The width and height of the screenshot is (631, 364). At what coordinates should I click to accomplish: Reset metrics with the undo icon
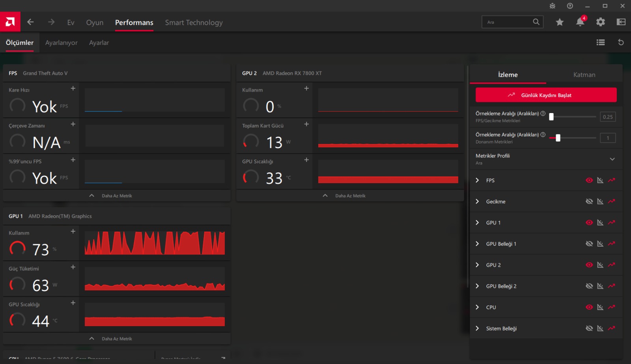621,43
